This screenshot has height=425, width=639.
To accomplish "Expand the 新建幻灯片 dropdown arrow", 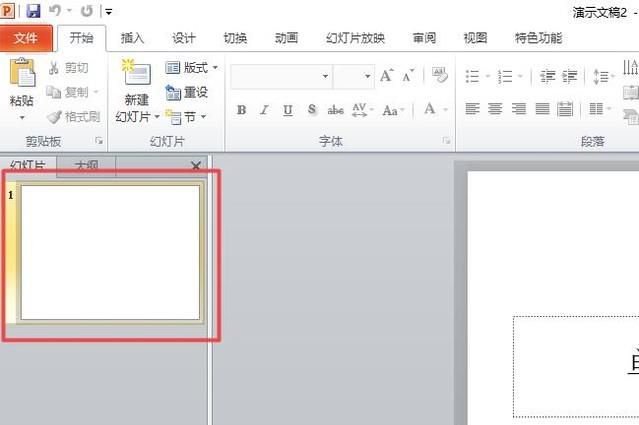I will 157,117.
